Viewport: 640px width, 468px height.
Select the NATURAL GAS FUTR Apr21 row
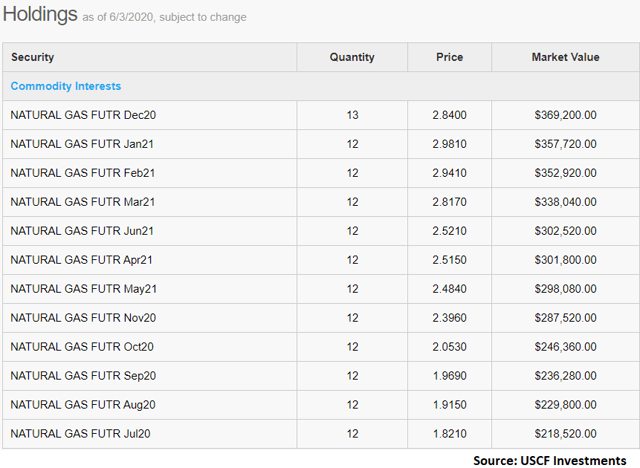point(321,260)
